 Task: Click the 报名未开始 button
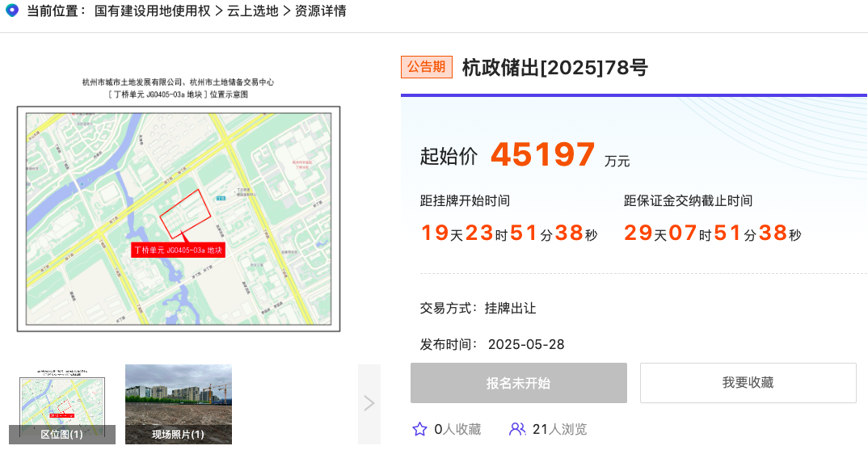519,383
